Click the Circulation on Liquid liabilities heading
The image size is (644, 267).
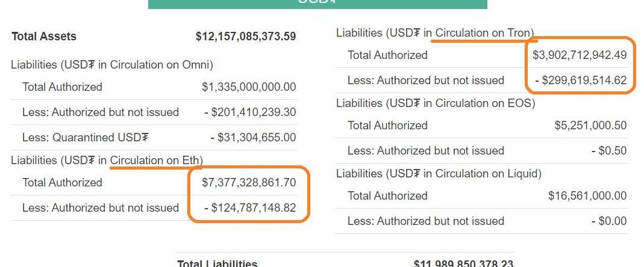tap(439, 173)
